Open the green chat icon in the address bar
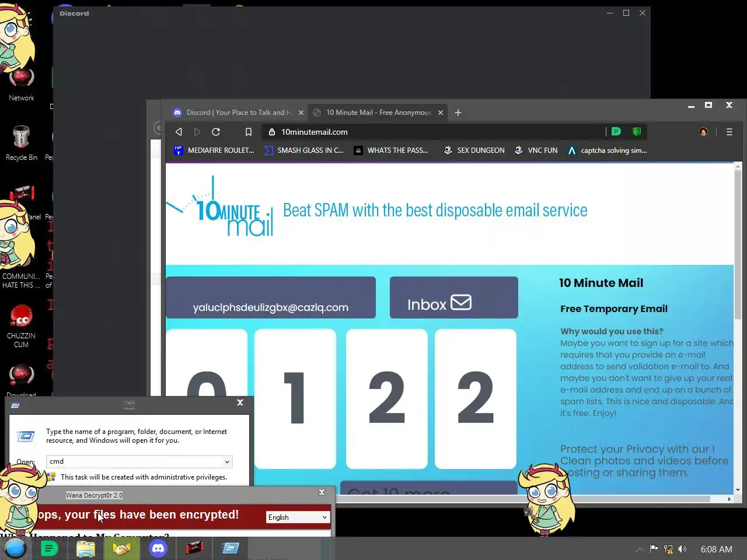This screenshot has width=747, height=560. [616, 132]
